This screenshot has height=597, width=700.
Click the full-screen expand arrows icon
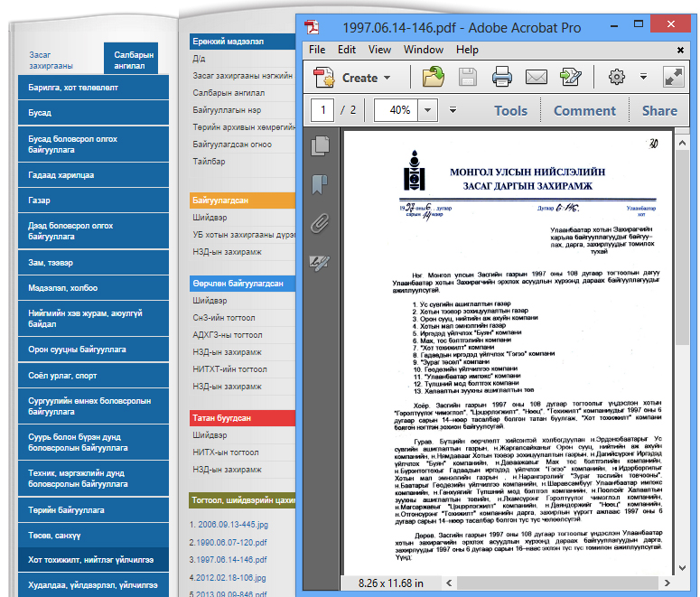(673, 78)
